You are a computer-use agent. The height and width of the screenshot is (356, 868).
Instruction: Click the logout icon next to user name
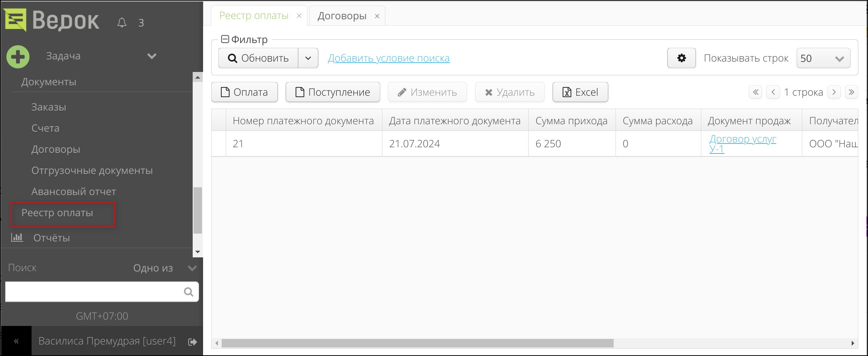pyautogui.click(x=192, y=342)
